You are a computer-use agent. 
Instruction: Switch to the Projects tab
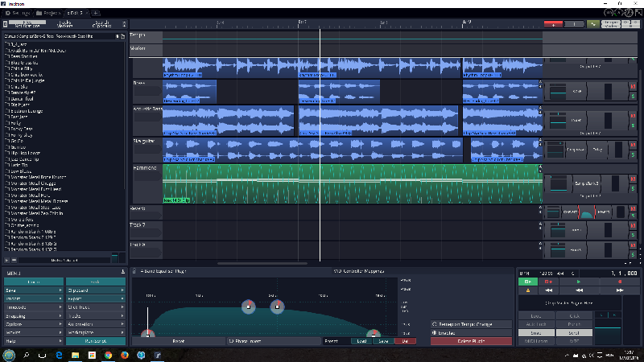click(49, 13)
